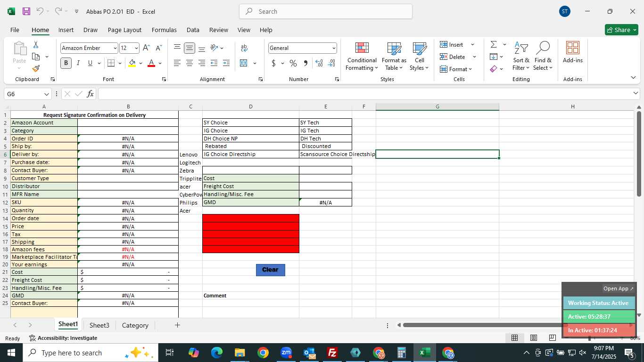Apply Comma Style number format

[305, 63]
